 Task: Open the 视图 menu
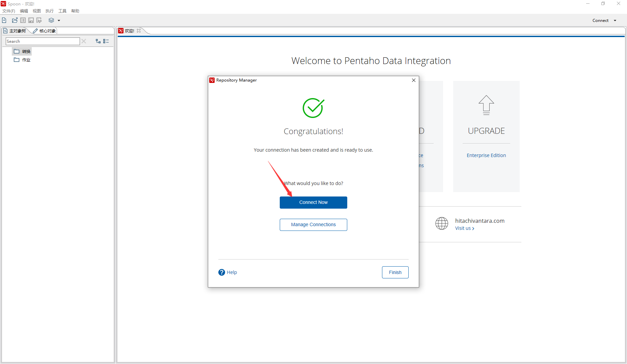coord(37,11)
